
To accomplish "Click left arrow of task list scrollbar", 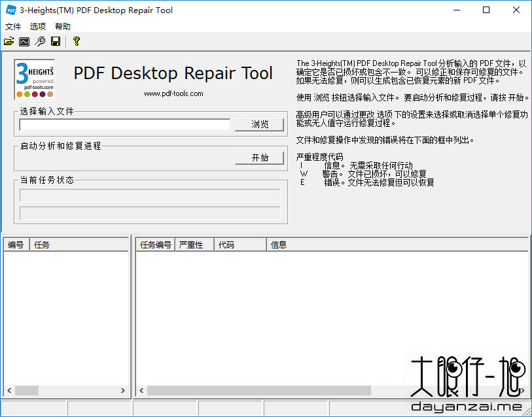I will [x=9, y=391].
